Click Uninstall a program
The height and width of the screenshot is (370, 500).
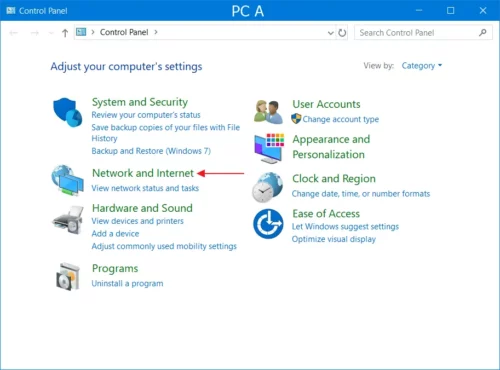pos(127,283)
